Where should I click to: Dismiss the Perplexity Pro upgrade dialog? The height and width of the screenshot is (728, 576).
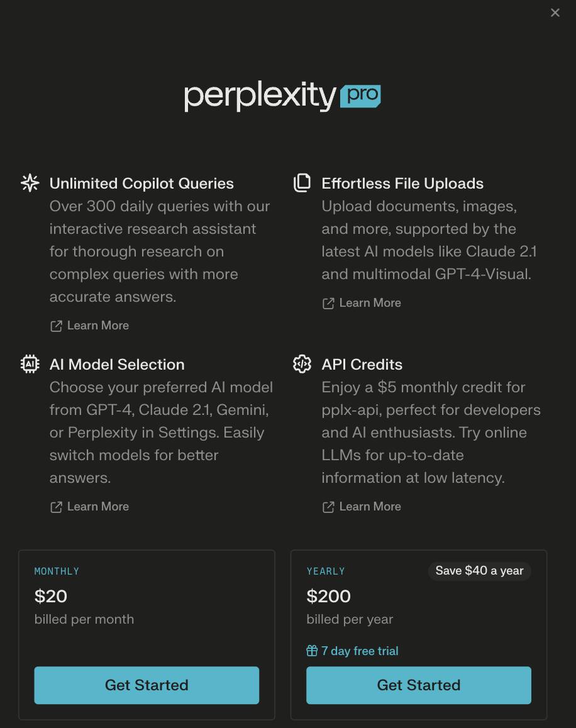(x=555, y=13)
